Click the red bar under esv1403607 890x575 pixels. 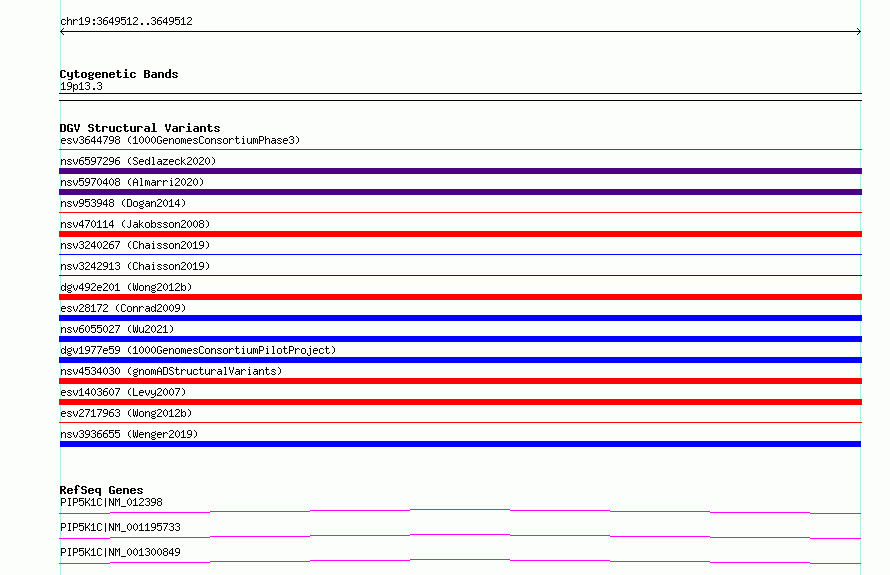point(460,402)
